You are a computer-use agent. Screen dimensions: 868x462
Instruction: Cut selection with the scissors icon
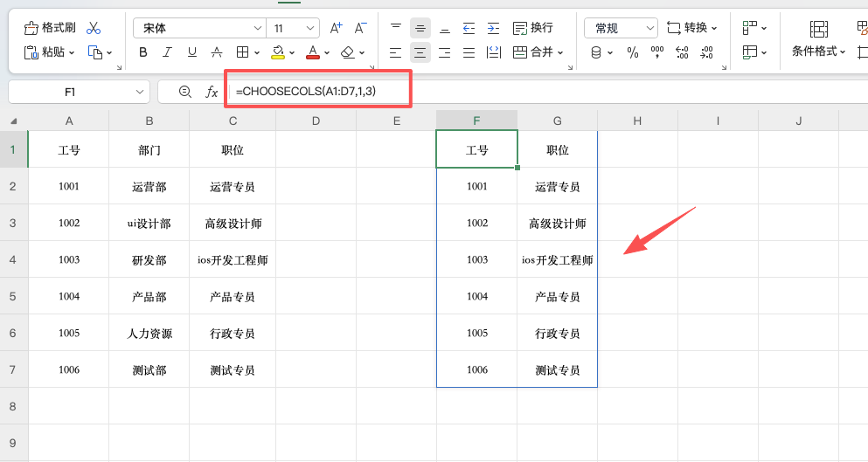(x=94, y=28)
